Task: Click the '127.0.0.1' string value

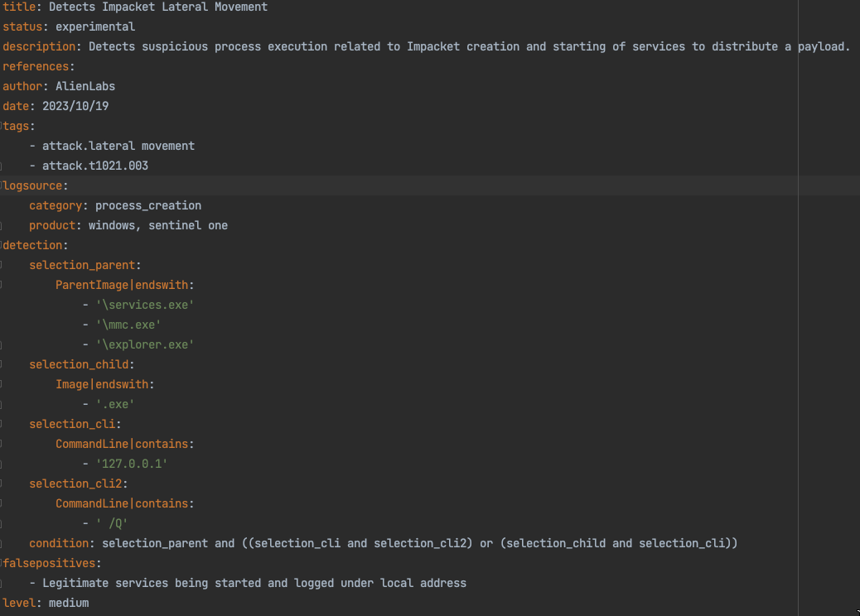Action: (x=131, y=464)
